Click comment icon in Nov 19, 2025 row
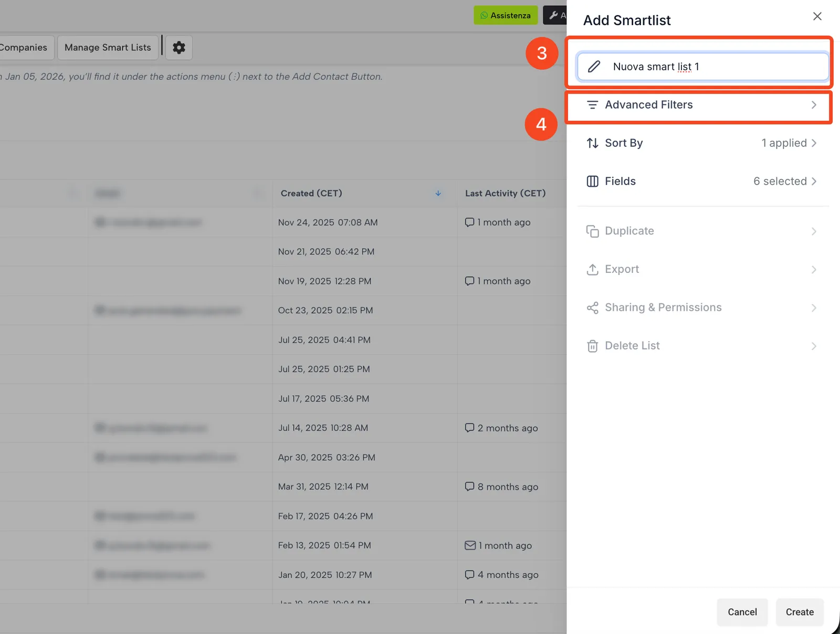This screenshot has height=634, width=840. [x=469, y=281]
